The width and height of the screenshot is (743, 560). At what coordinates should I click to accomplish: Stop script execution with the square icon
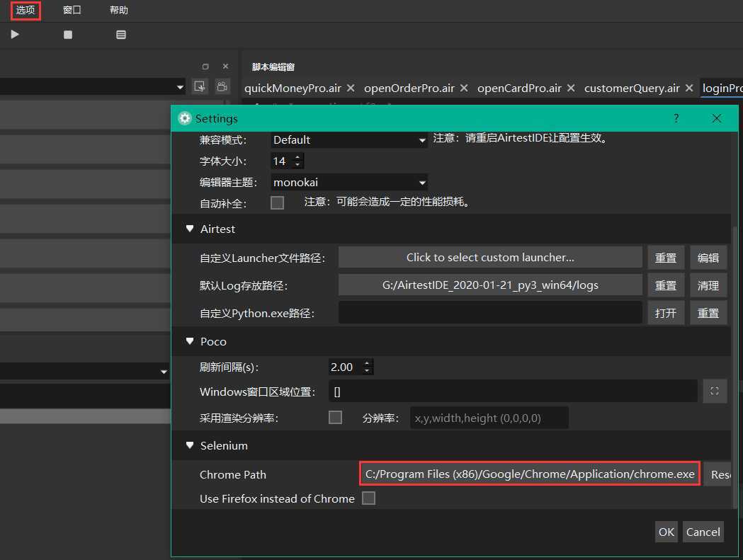pyautogui.click(x=68, y=35)
